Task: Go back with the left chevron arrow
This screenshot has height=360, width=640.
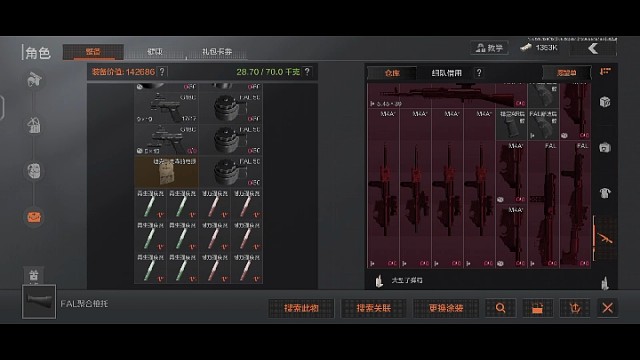Action: click(x=593, y=49)
